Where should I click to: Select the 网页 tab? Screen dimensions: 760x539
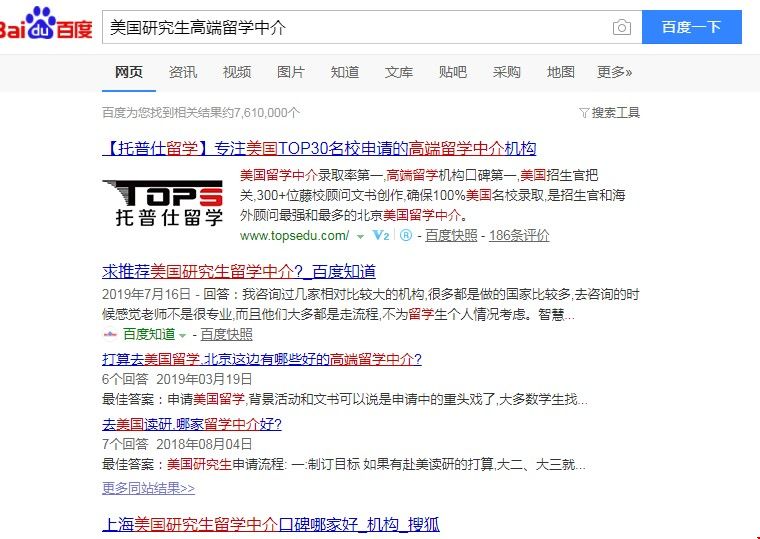coord(128,72)
